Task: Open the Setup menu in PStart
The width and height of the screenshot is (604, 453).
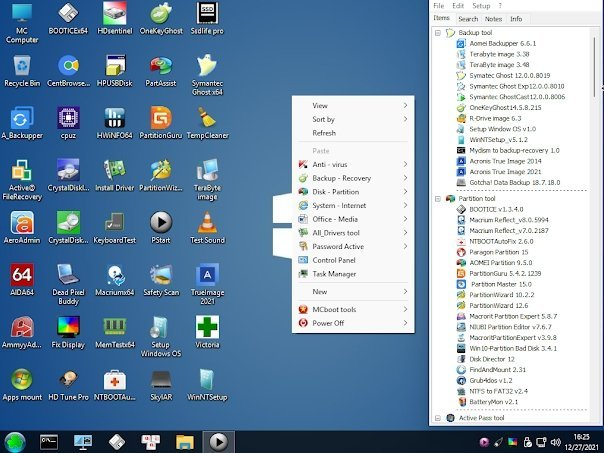Action: [481, 6]
